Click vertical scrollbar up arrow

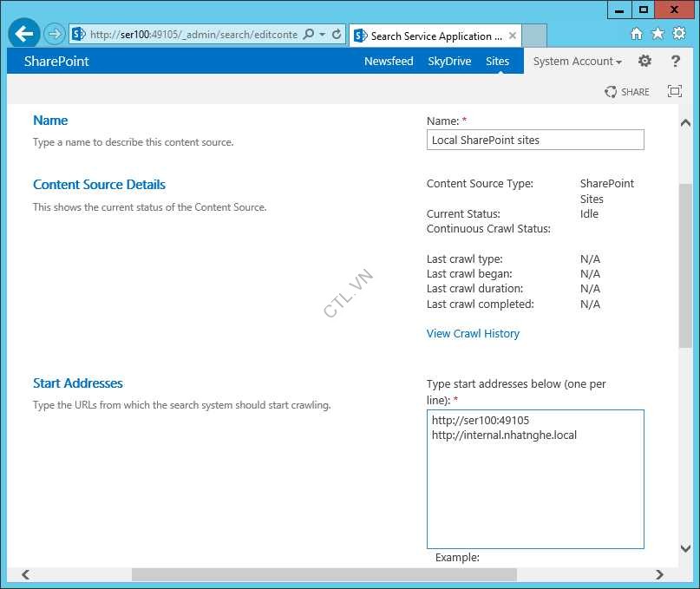[x=685, y=123]
